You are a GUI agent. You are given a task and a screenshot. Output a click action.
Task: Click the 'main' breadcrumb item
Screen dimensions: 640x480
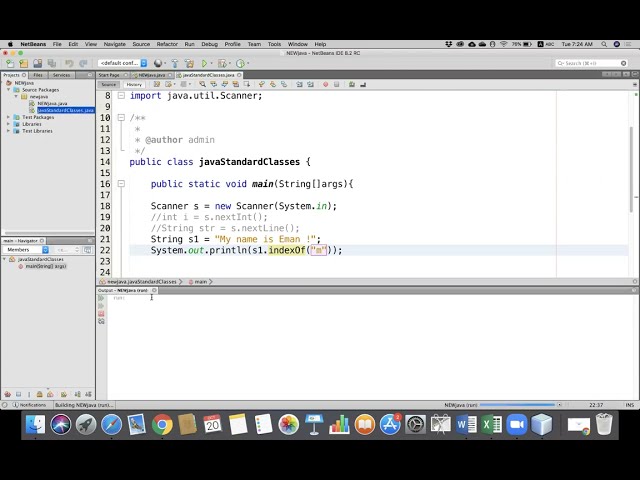198,282
